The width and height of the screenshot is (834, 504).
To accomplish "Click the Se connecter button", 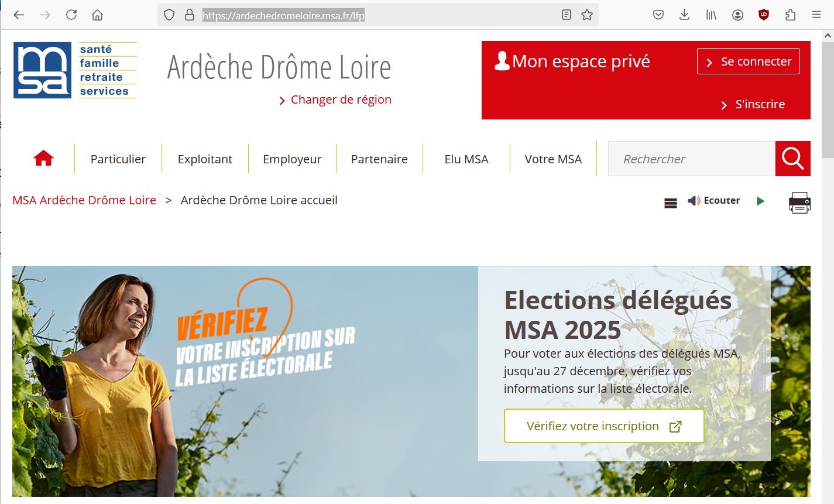I will (749, 61).
